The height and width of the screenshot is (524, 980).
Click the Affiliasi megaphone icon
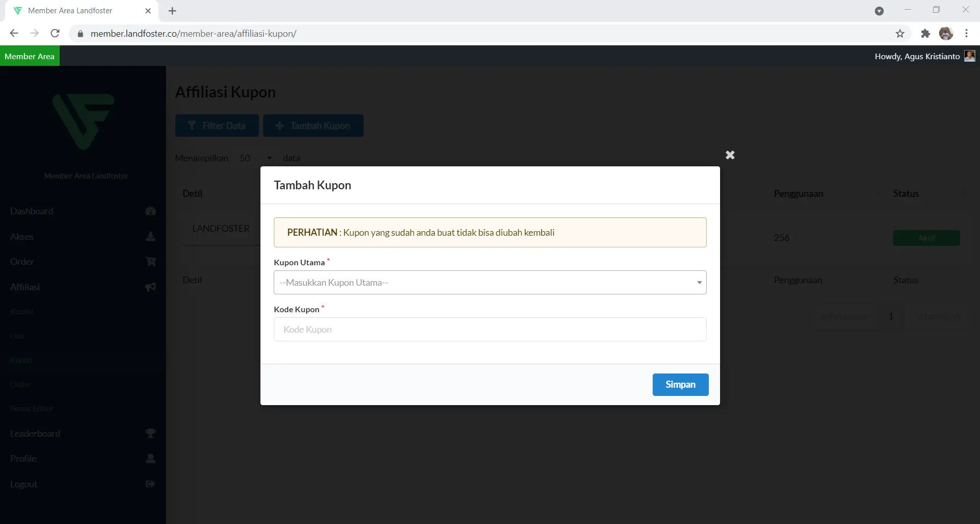151,287
